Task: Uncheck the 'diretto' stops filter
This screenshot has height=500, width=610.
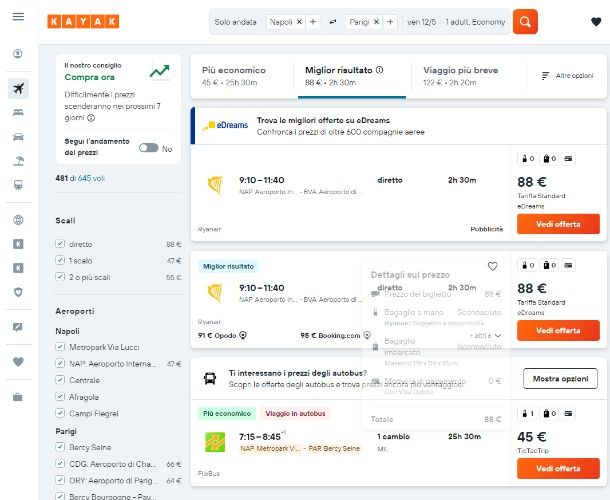Action: pyautogui.click(x=60, y=244)
